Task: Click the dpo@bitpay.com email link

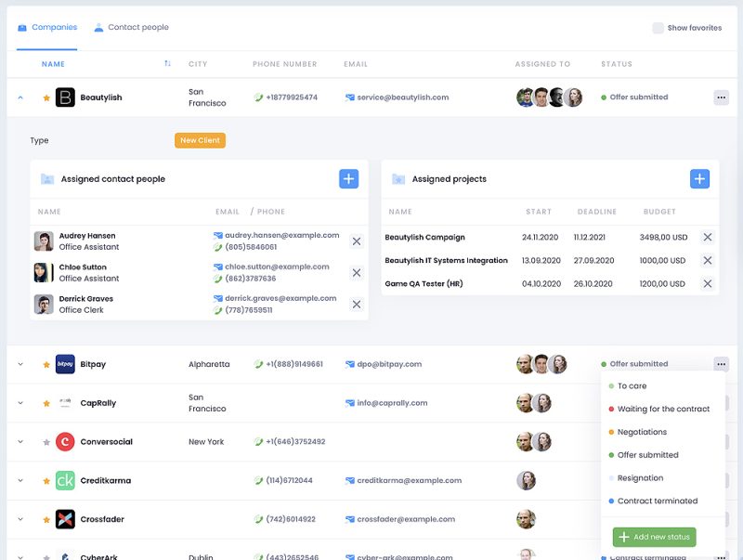Action: click(389, 364)
